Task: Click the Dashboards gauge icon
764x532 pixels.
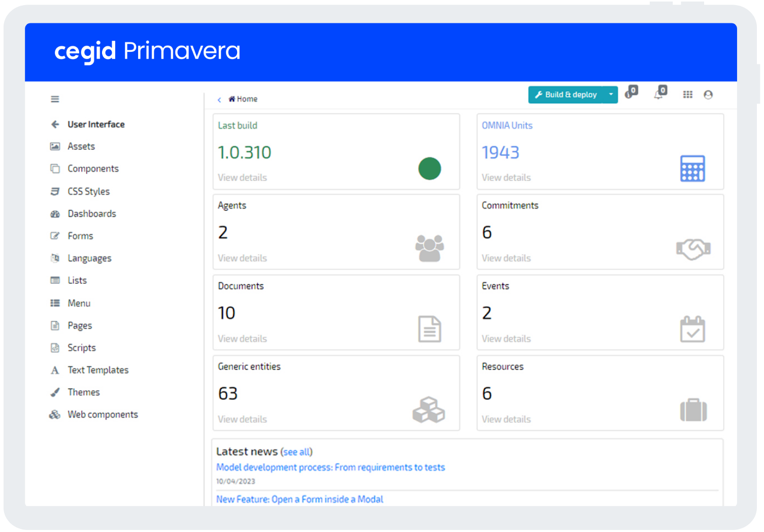Action: click(55, 214)
